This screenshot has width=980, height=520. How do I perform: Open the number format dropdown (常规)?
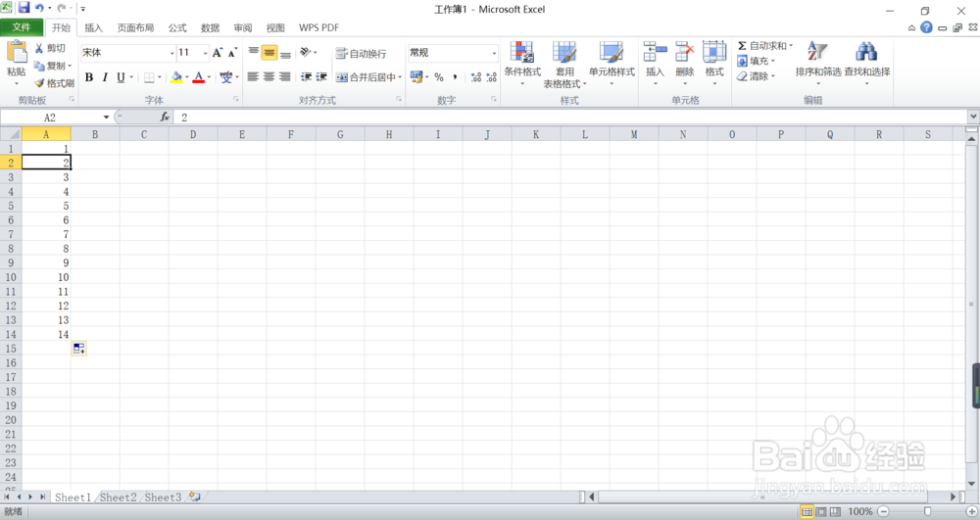coord(494,53)
